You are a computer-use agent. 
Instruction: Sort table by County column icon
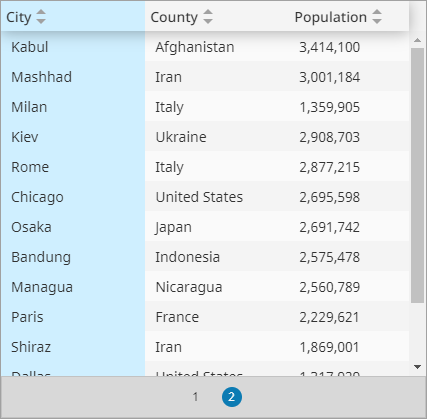pyautogui.click(x=208, y=17)
